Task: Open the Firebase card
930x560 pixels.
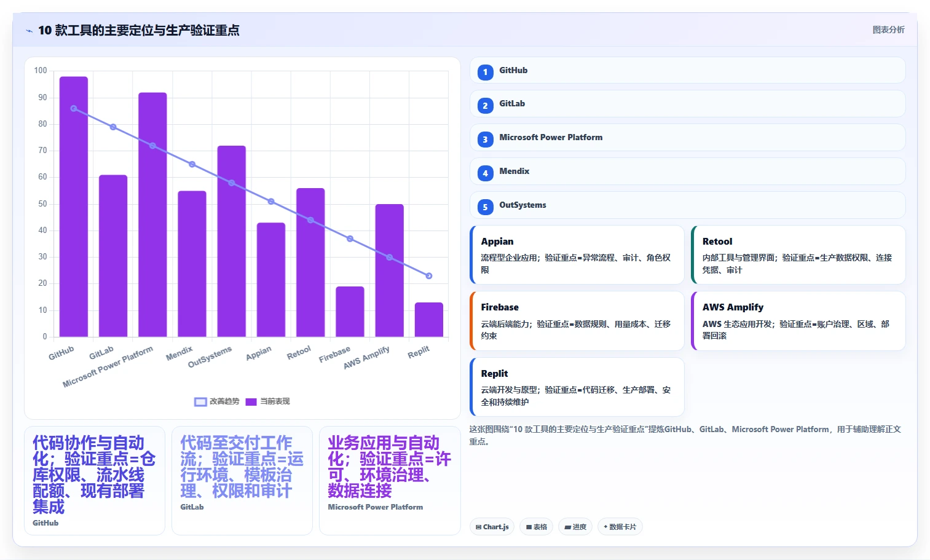Action: coord(577,321)
